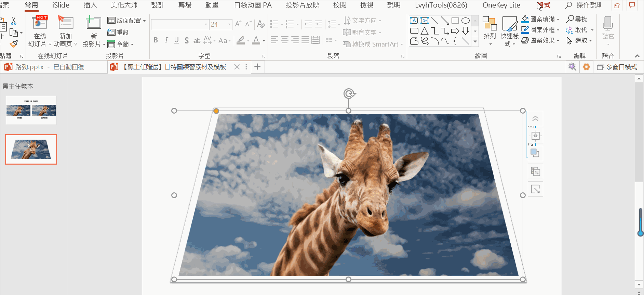This screenshot has width=644, height=295.
Task: Expand the shapes gallery more arrow
Action: coord(475,42)
